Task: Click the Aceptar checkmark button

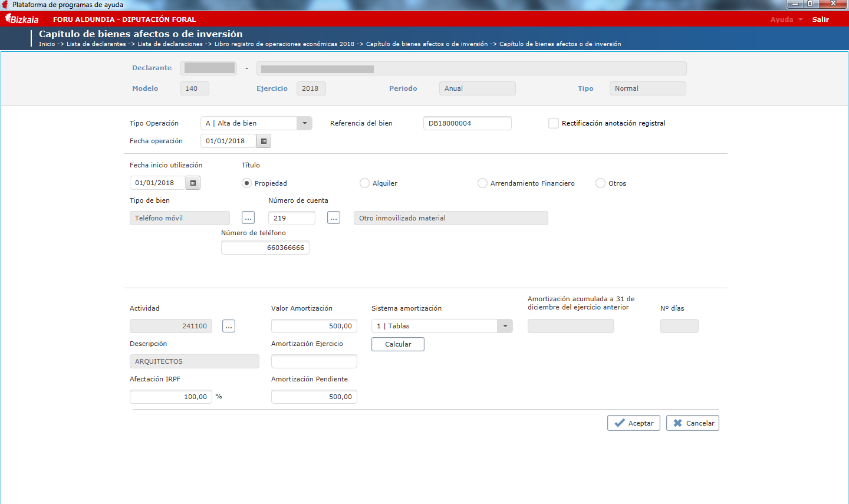Action: pos(634,423)
